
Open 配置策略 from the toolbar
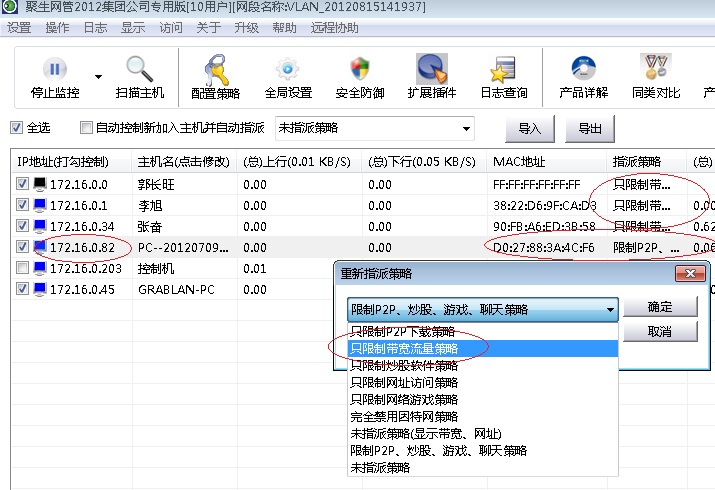tap(215, 70)
